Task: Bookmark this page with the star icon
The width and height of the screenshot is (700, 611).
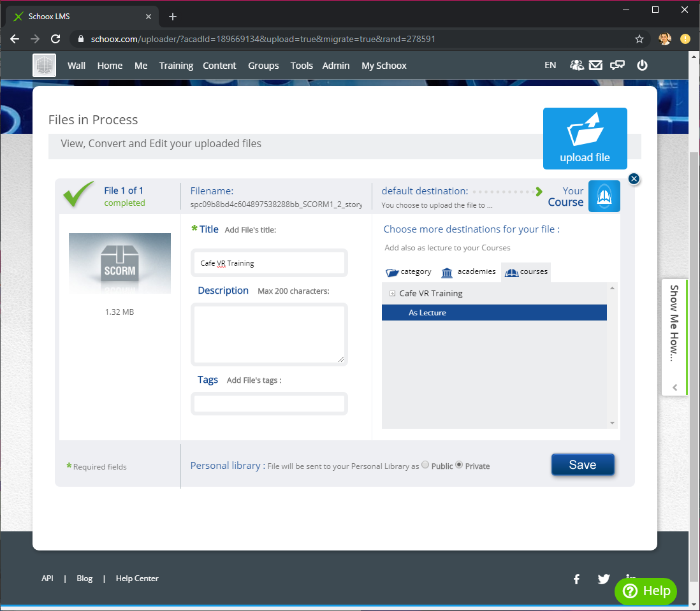Action: coord(639,39)
